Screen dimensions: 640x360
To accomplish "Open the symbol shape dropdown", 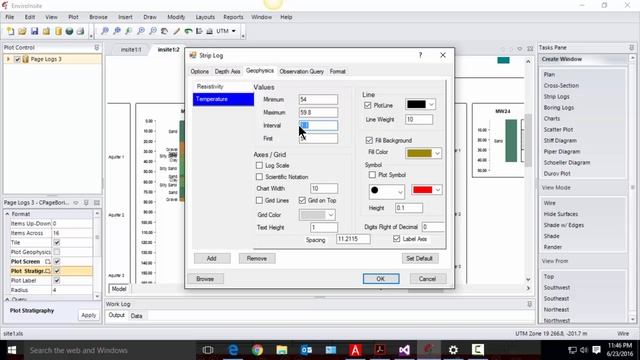I will (400, 191).
